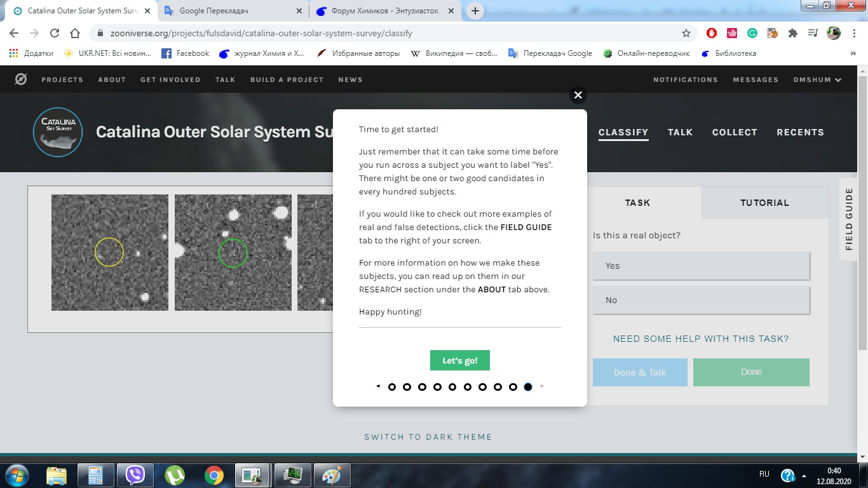This screenshot has width=868, height=488.
Task: Click Switch to Dark Theme link
Action: pyautogui.click(x=428, y=437)
